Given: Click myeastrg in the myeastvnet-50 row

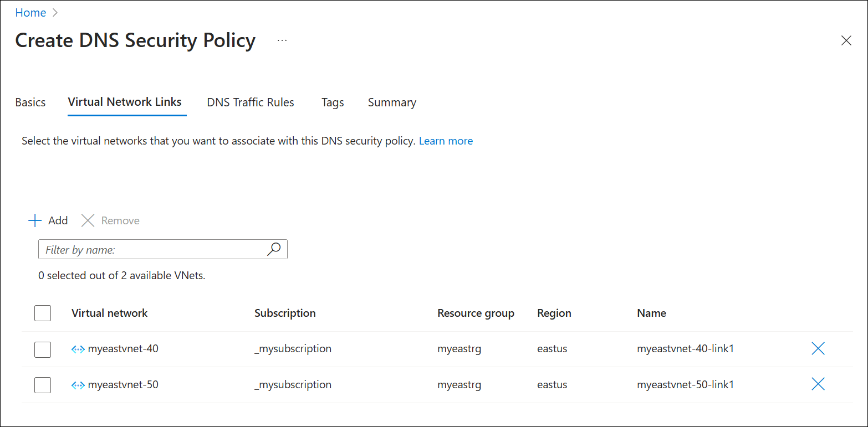Looking at the screenshot, I should point(459,385).
